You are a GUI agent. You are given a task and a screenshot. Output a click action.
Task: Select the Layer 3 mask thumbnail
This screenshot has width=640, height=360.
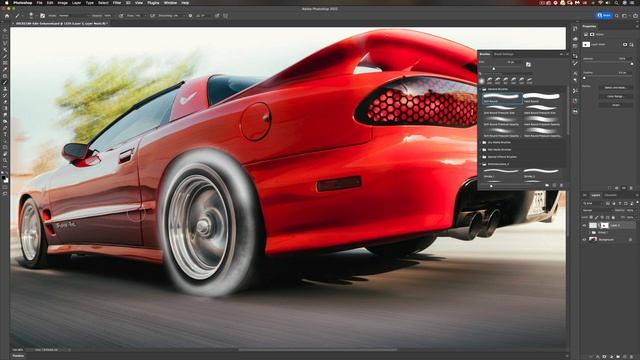click(x=604, y=225)
